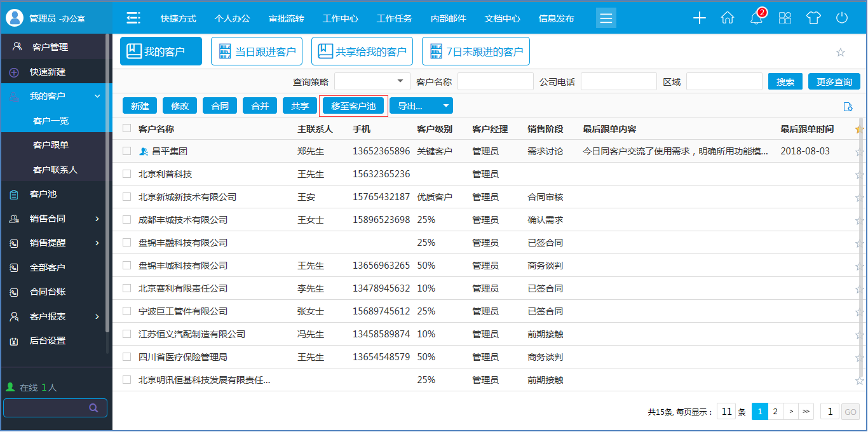The width and height of the screenshot is (868, 432).
Task: Switch to 7日未跟进的客户 tab
Action: point(476,51)
